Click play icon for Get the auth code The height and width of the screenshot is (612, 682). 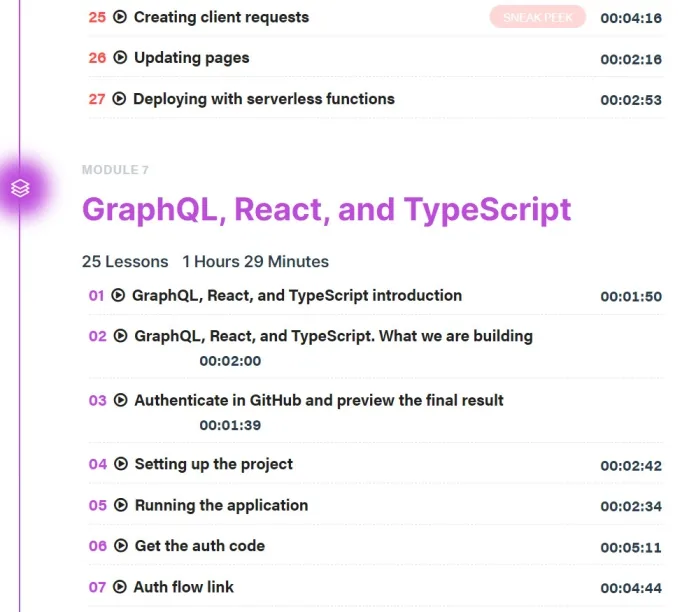coord(121,545)
